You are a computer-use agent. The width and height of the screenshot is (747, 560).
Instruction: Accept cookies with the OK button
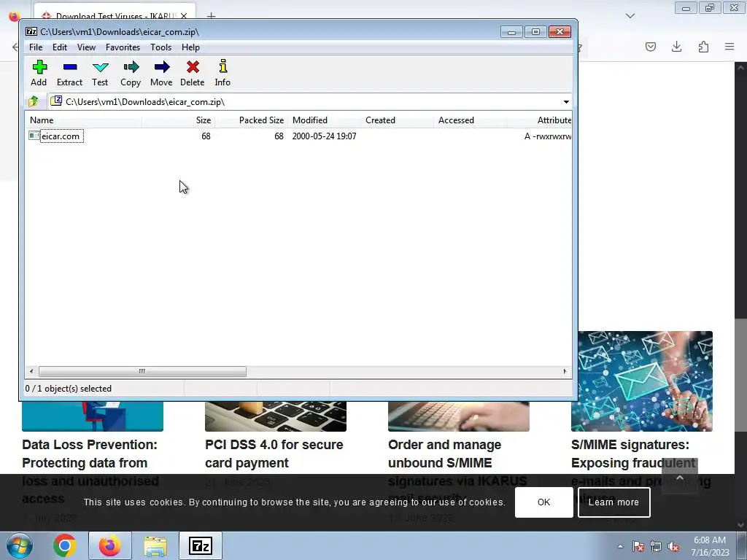tap(543, 502)
